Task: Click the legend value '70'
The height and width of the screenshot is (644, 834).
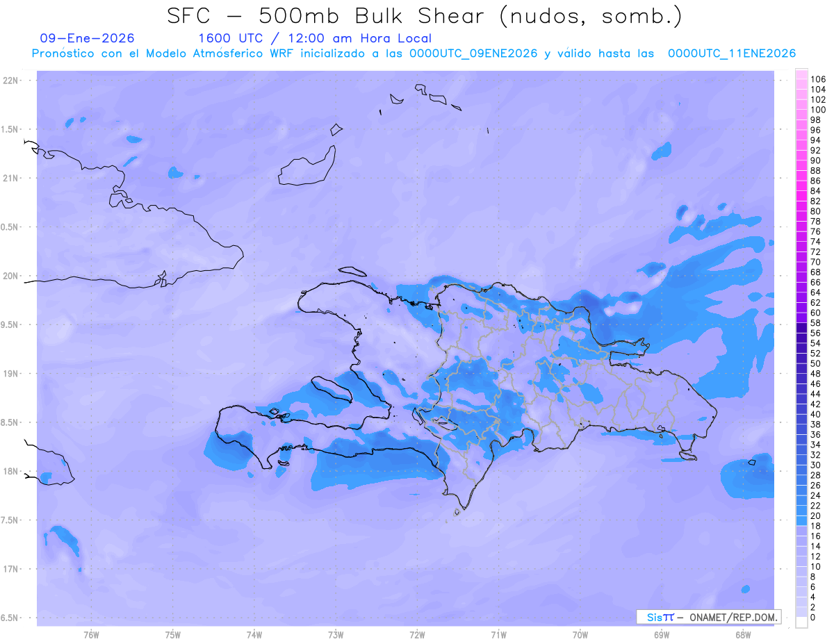Action: 816,262
